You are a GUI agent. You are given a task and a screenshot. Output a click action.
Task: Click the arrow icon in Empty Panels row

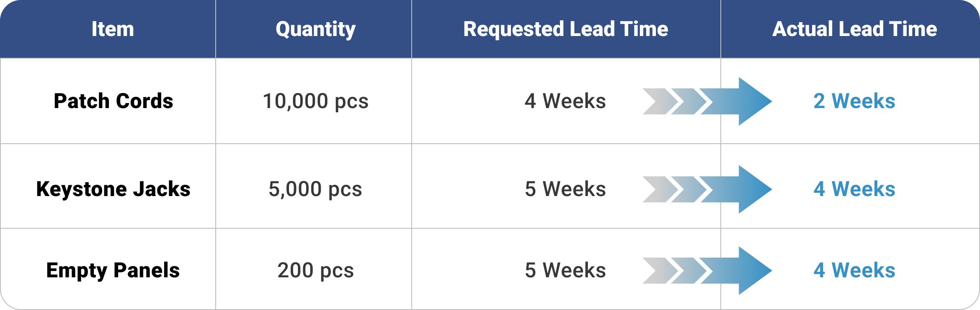(707, 271)
